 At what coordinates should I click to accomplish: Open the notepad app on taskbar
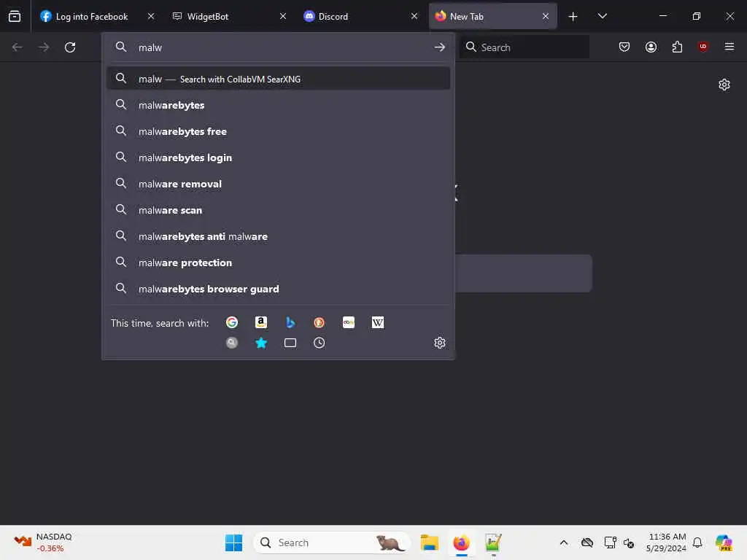pyautogui.click(x=493, y=542)
